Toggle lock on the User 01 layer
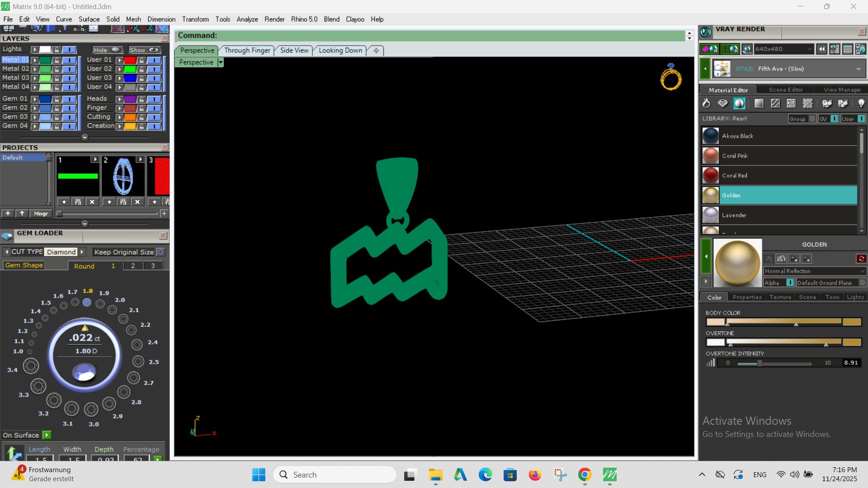 tap(142, 60)
